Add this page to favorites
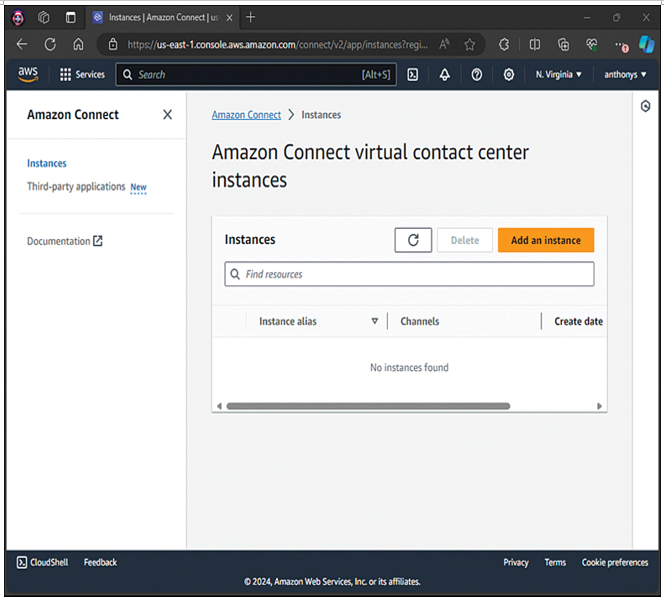664x604 pixels. click(470, 44)
